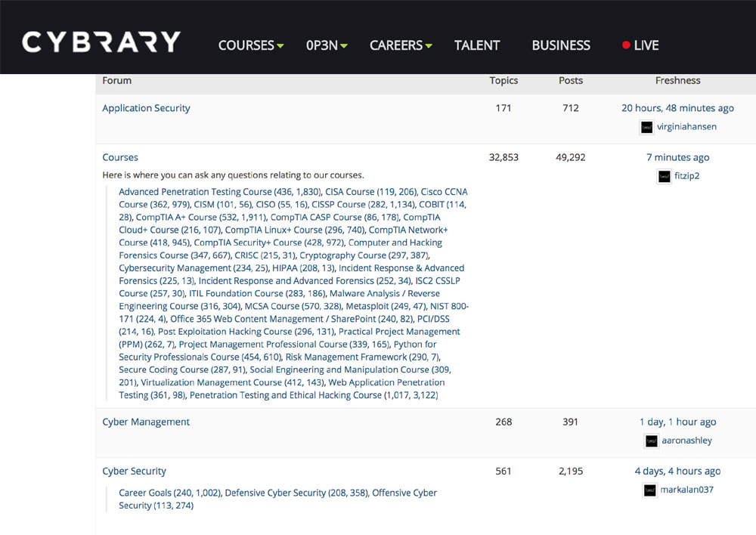Screen dimensions: 756x535
Task: Click the Freshness column header
Action: (x=677, y=81)
